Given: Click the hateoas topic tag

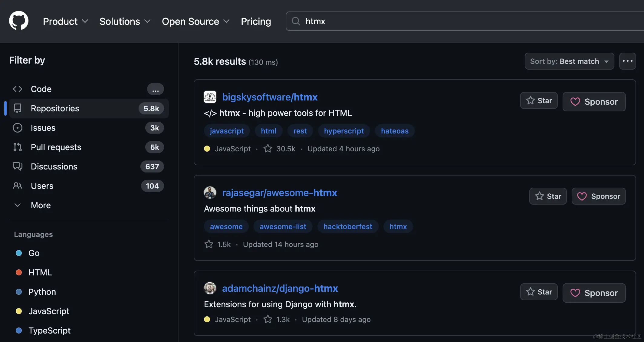Looking at the screenshot, I should pyautogui.click(x=395, y=131).
